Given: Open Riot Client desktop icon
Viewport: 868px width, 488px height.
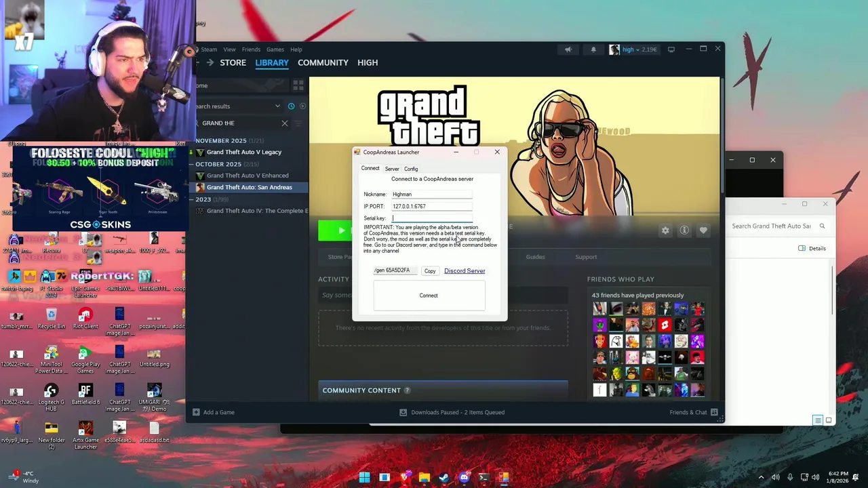Looking at the screenshot, I should 85,319.
